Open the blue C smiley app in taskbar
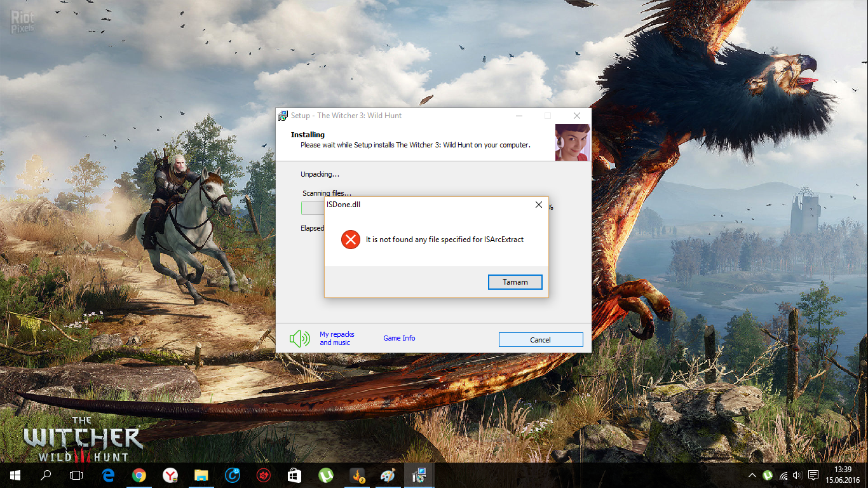868x488 pixels. coord(233,475)
